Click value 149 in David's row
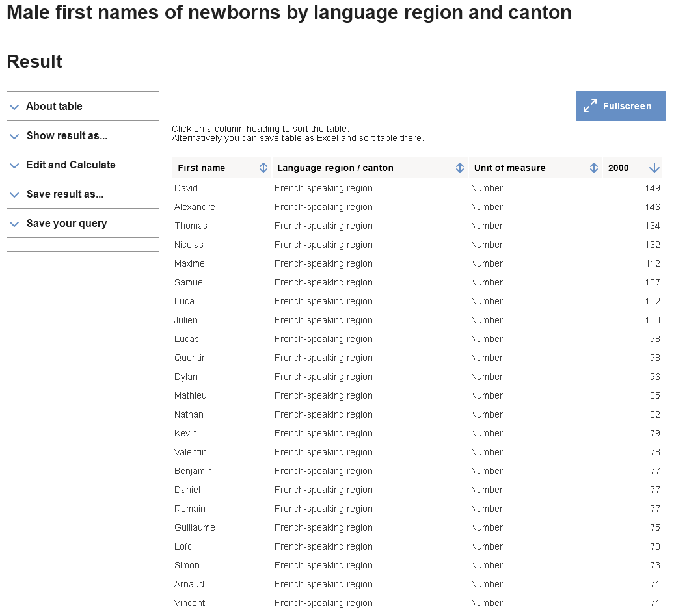Viewport: 700px width, 610px height. point(653,188)
